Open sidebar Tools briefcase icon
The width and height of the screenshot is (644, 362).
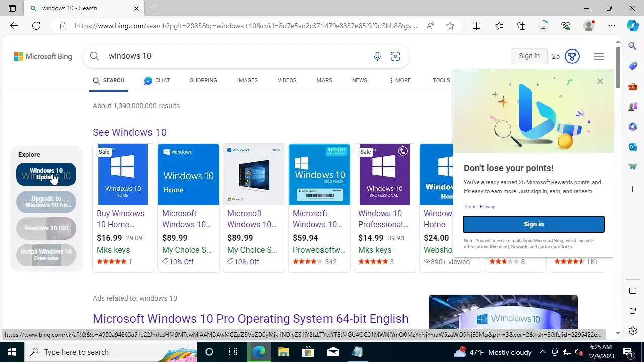(633, 86)
